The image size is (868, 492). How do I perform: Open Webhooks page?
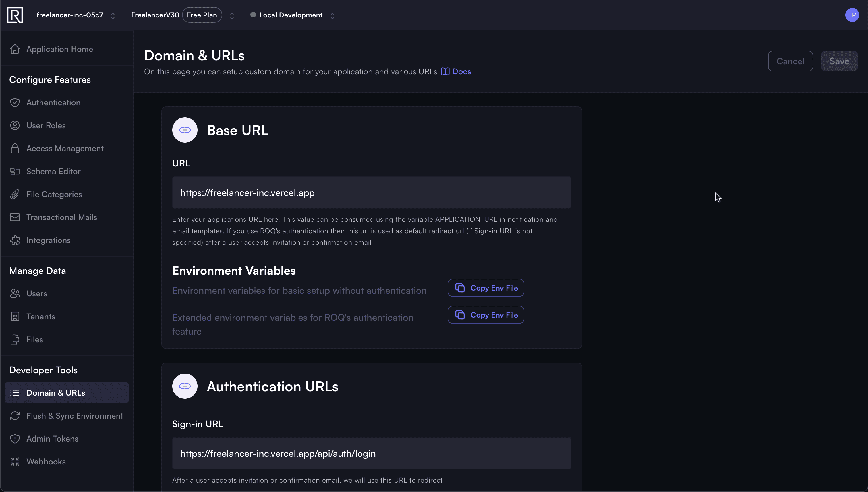pos(67,462)
